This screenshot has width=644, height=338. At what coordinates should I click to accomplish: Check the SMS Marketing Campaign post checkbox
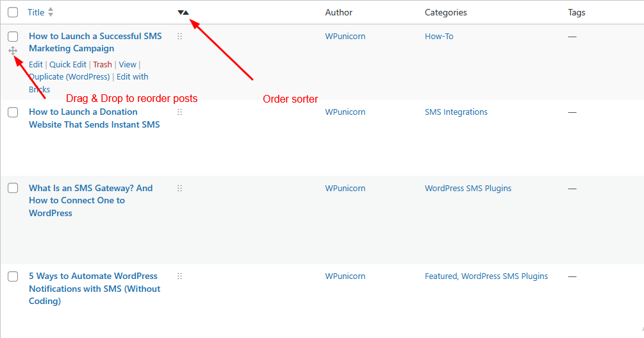point(13,37)
